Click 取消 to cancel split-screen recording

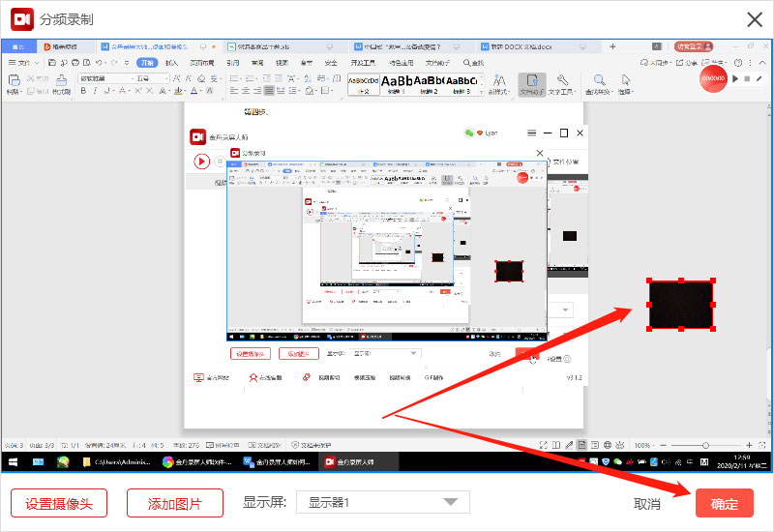point(647,503)
